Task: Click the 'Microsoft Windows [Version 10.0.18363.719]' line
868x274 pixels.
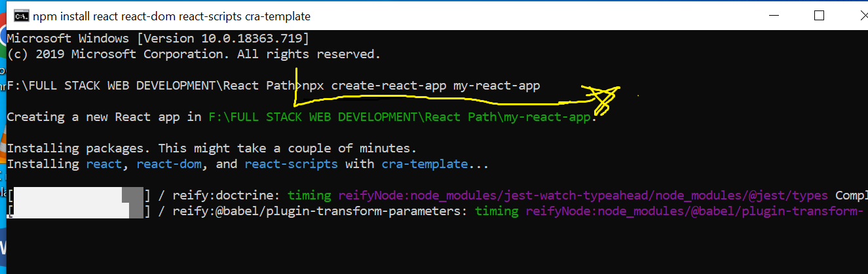Action: 158,38
